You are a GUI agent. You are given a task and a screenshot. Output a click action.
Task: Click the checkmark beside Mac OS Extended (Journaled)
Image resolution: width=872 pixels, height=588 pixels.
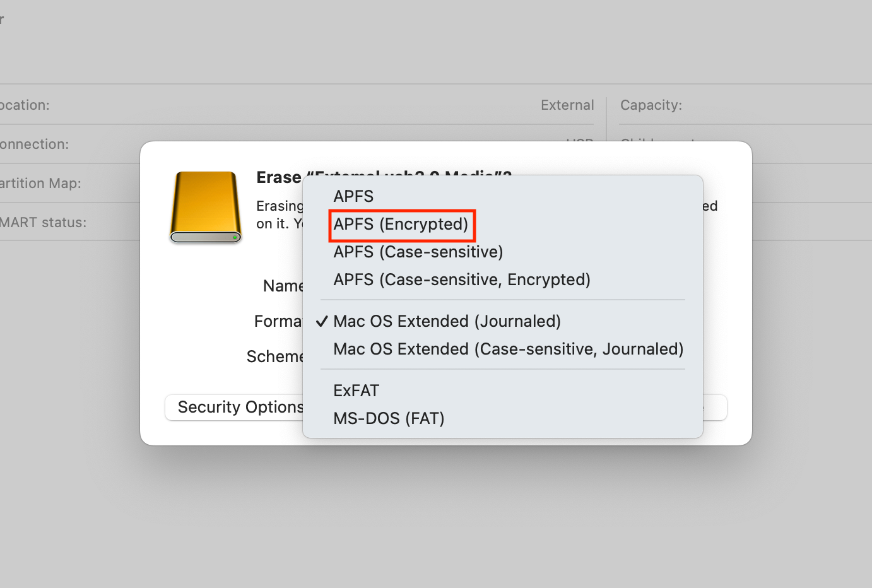pos(322,321)
